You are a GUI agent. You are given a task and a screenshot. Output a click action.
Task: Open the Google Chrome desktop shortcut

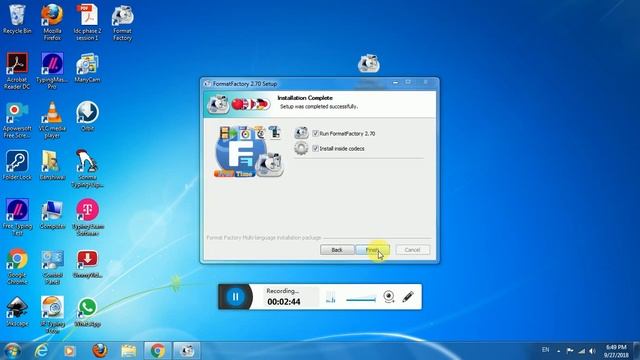tap(17, 267)
